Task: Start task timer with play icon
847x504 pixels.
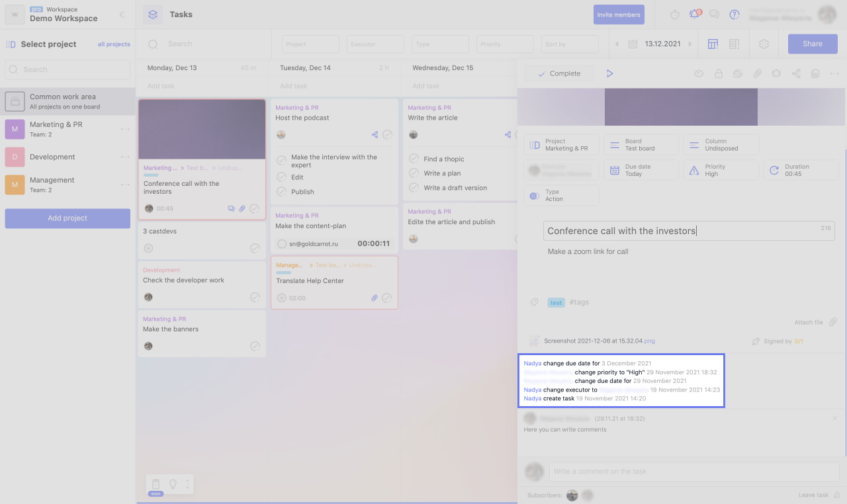Action: [610, 73]
